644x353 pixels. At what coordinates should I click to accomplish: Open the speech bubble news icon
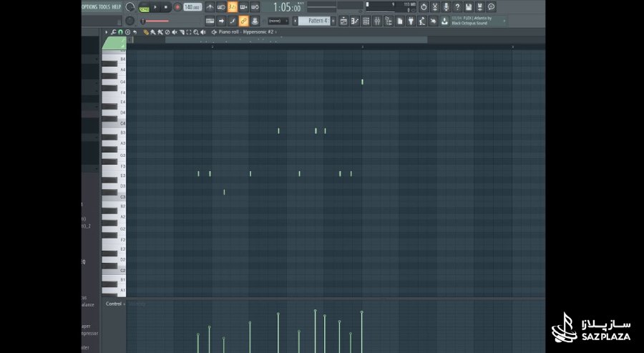click(491, 7)
